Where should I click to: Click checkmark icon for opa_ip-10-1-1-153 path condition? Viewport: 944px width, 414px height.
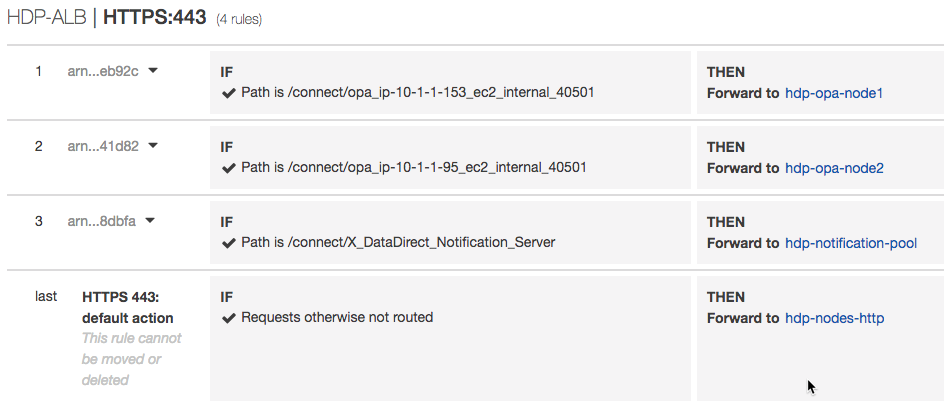228,93
